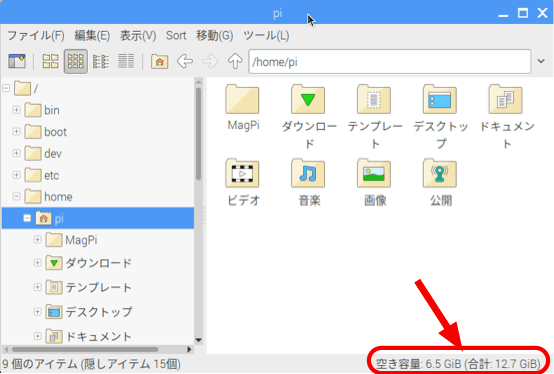554x374 pixels.
Task: Collapse the home tree node
Action: tap(16, 196)
